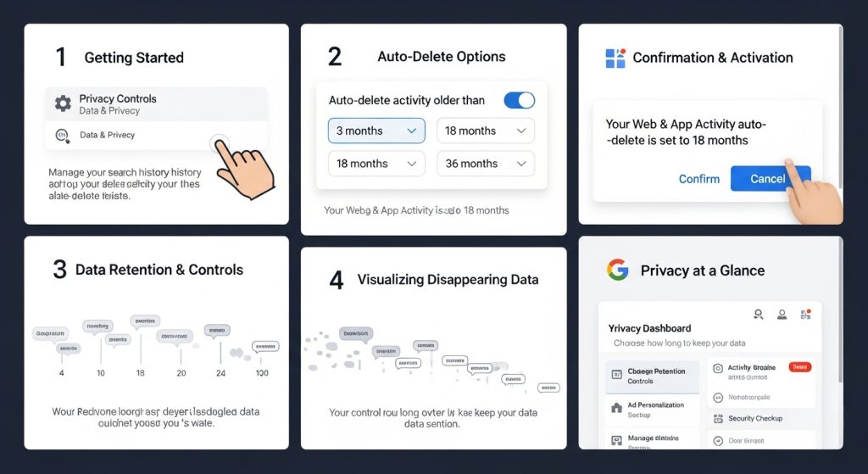This screenshot has width=868, height=474.
Task: Expand the 36 months dropdown
Action: point(486,164)
